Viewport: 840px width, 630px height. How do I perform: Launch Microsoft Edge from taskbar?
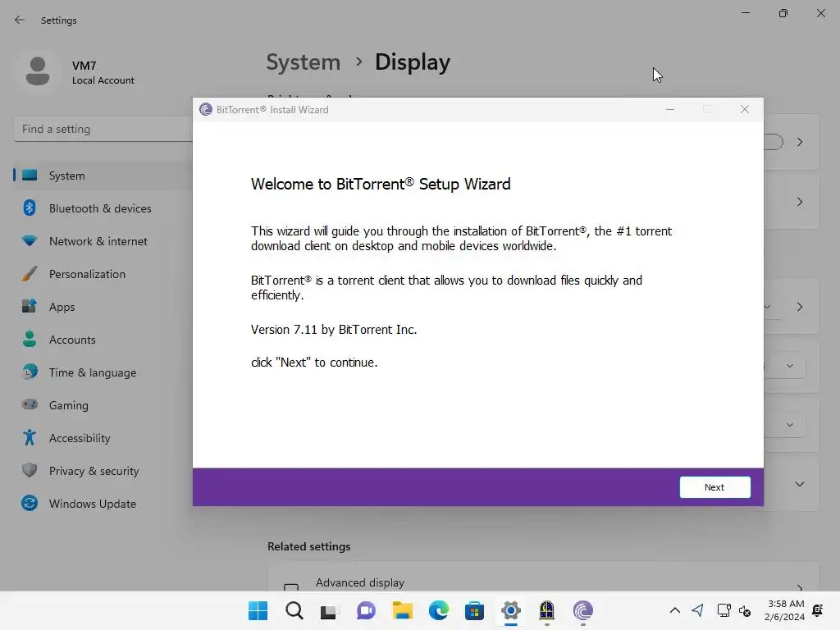(438, 610)
